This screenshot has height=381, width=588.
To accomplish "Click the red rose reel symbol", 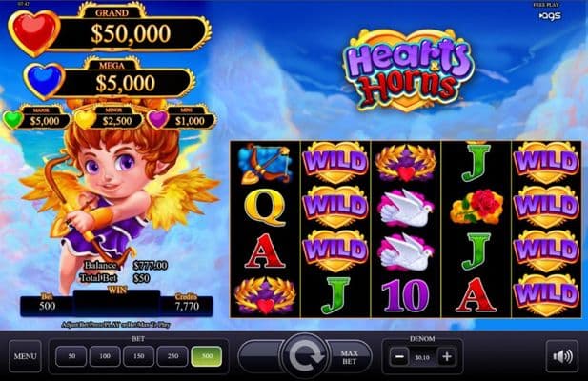I will tap(477, 207).
